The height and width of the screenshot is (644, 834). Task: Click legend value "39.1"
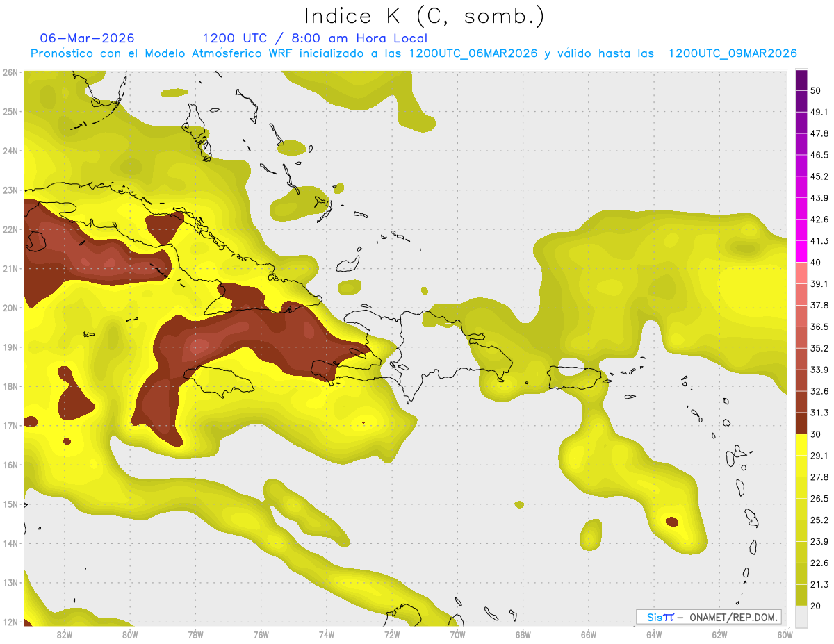(819, 283)
